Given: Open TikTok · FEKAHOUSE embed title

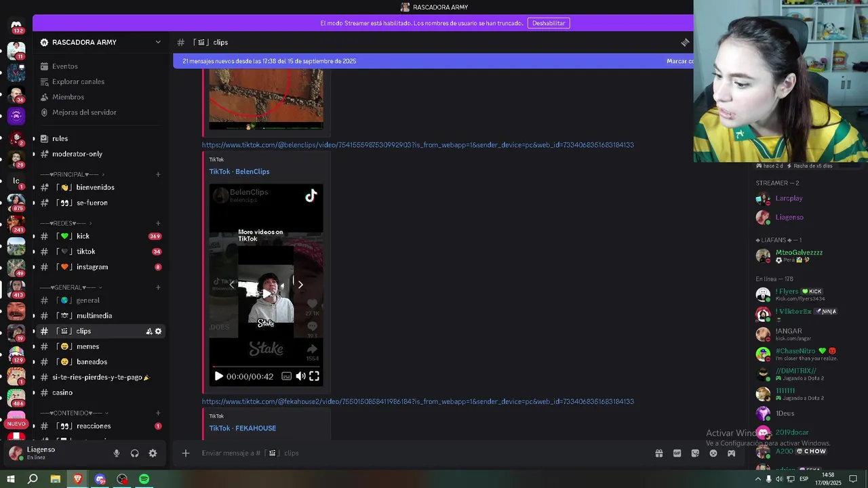Looking at the screenshot, I should pos(243,428).
